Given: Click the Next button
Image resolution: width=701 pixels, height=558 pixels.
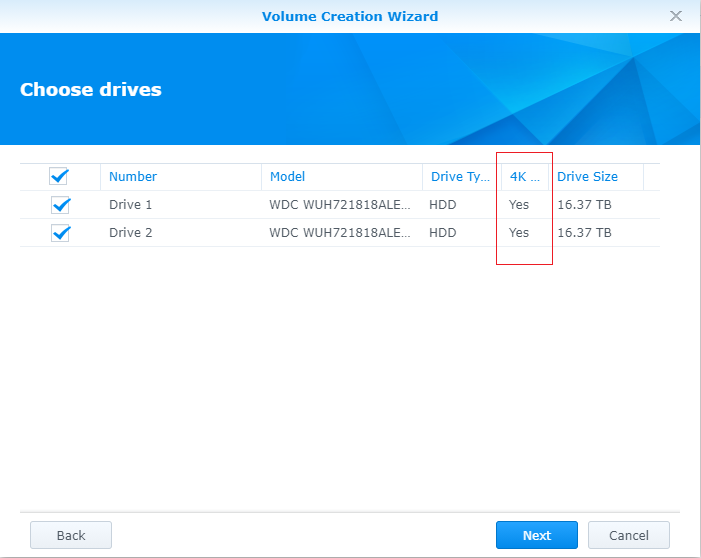Looking at the screenshot, I should 536,535.
